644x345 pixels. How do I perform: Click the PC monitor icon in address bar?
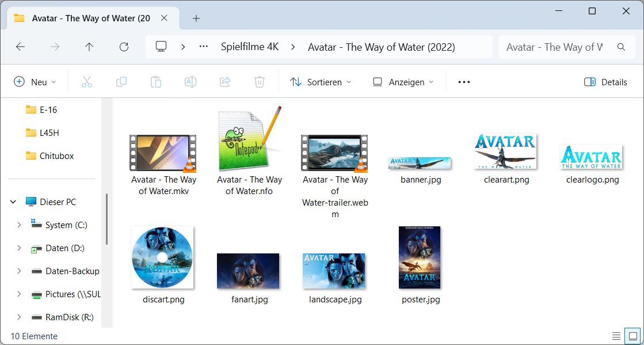click(161, 47)
